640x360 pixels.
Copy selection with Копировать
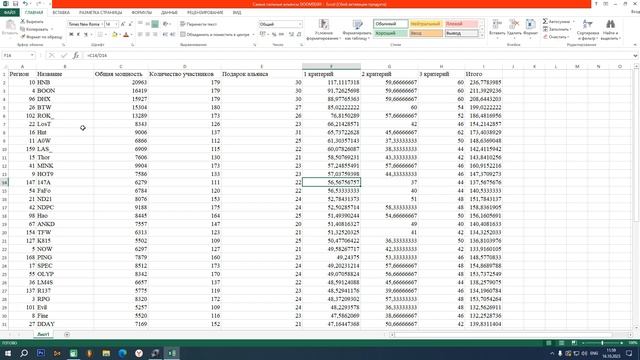pos(34,29)
